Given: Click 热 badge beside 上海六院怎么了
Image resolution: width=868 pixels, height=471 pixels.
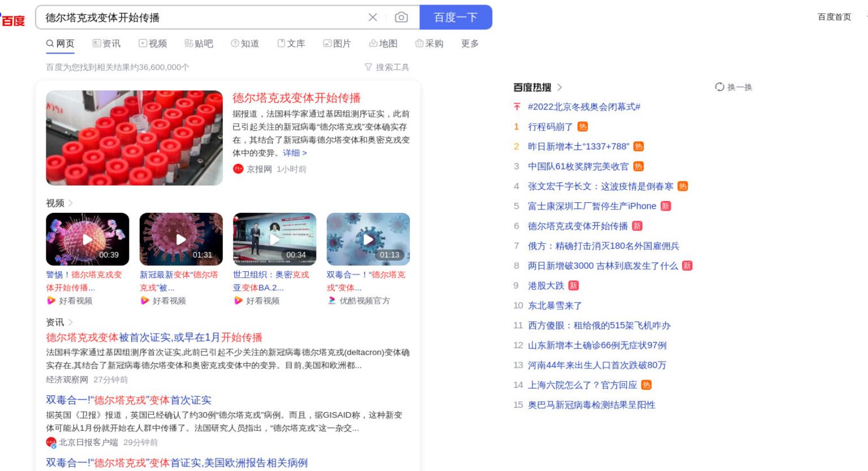Looking at the screenshot, I should coord(646,385).
